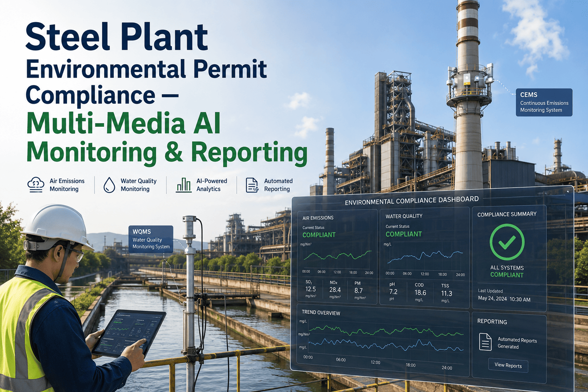Click the green line in Trend Overview chart
The width and height of the screenshot is (588, 392).
pyautogui.click(x=386, y=330)
